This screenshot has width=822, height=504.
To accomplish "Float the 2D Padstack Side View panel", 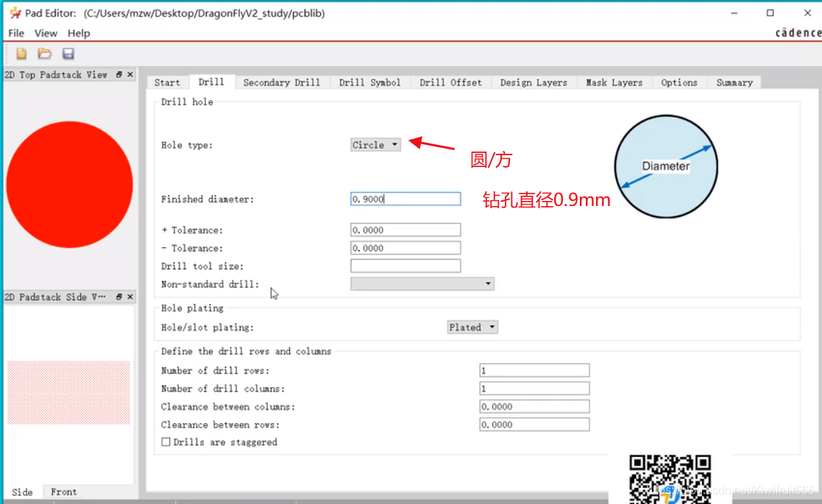I will (119, 297).
